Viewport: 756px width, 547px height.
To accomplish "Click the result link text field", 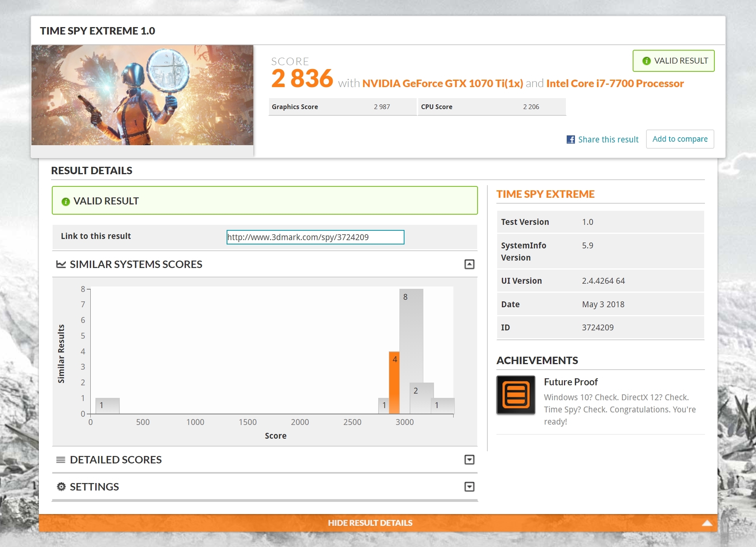I will click(315, 237).
